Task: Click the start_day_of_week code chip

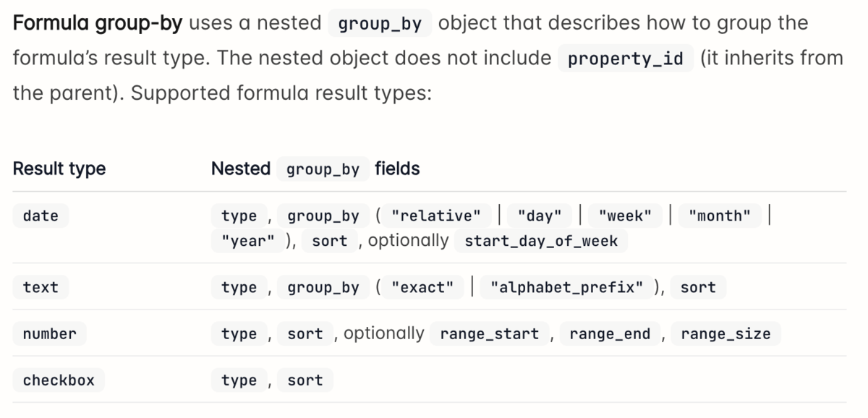Action: [x=541, y=242]
